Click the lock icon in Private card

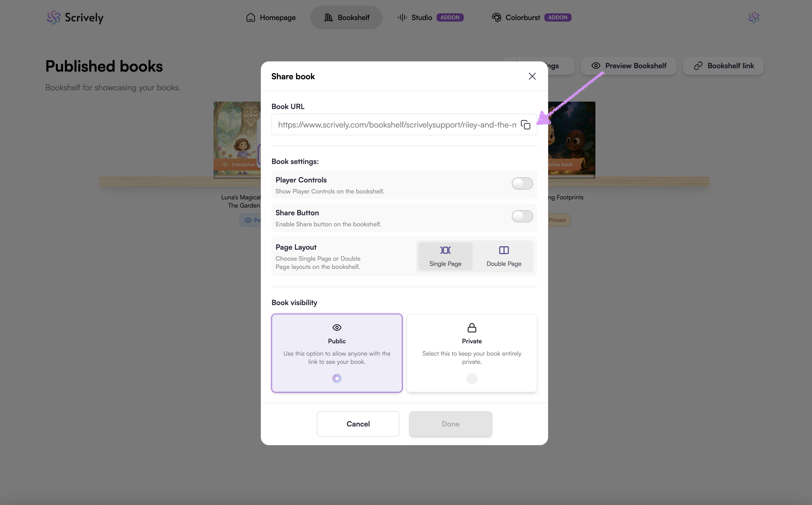(x=472, y=328)
